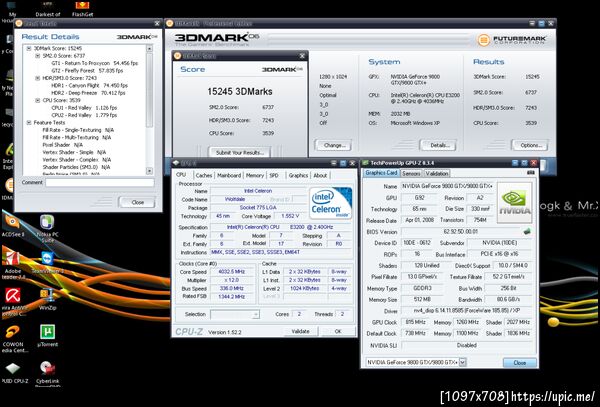Select the Pixel Shader N/A row
The width and height of the screenshot is (600, 407).
coord(62,145)
